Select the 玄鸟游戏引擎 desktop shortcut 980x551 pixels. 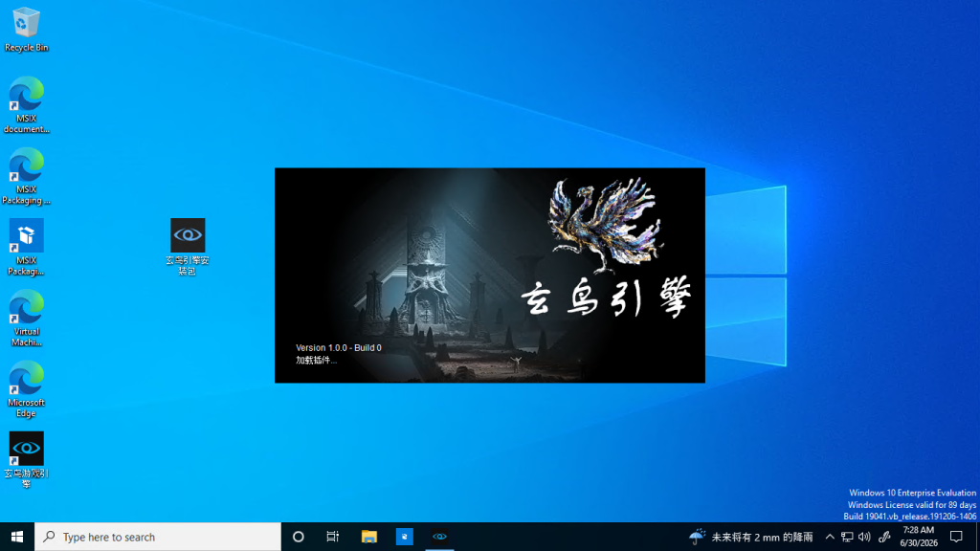click(x=26, y=460)
